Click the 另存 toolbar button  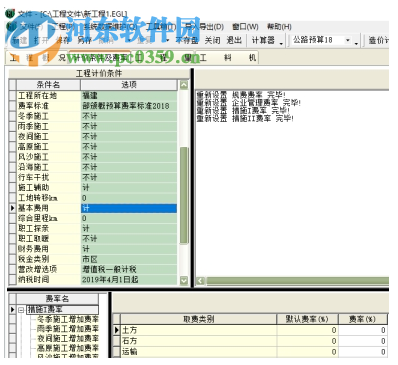coord(84,41)
